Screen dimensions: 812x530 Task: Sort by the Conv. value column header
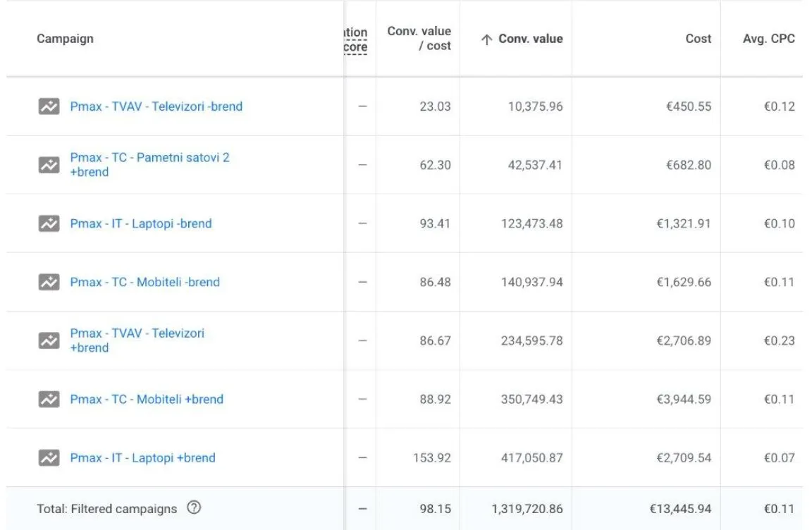[530, 39]
